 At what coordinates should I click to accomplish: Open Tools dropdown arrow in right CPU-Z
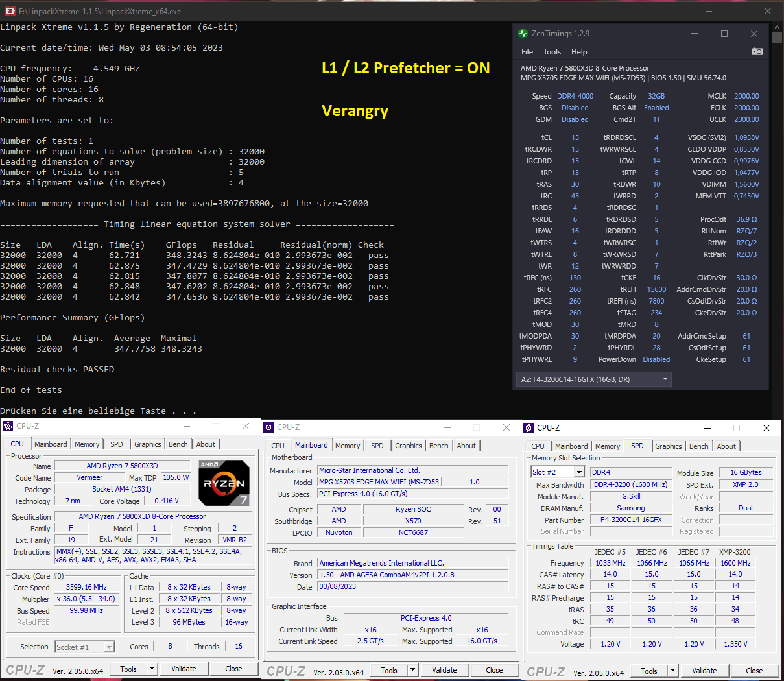[672, 671]
